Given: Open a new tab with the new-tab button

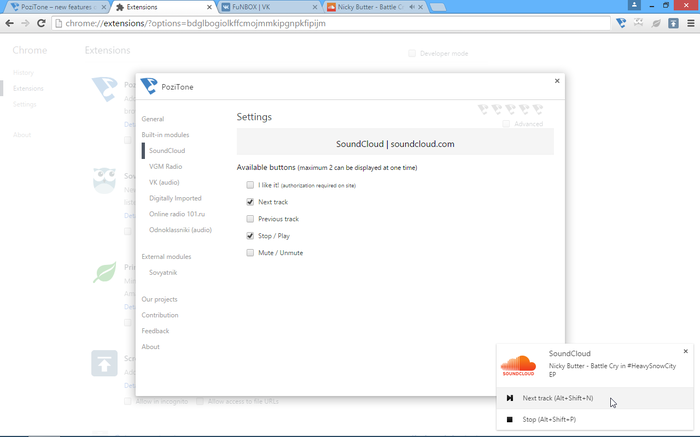Looking at the screenshot, I should 438,7.
